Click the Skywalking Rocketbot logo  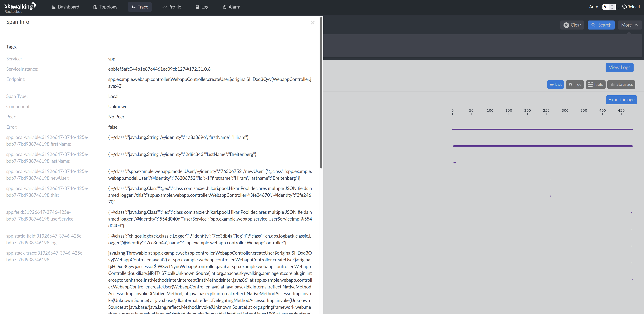20,8
